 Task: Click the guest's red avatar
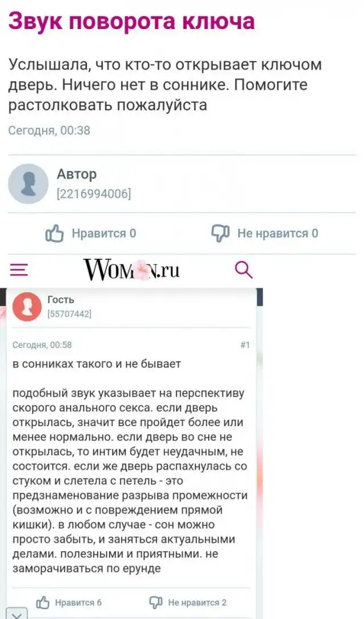click(x=27, y=307)
